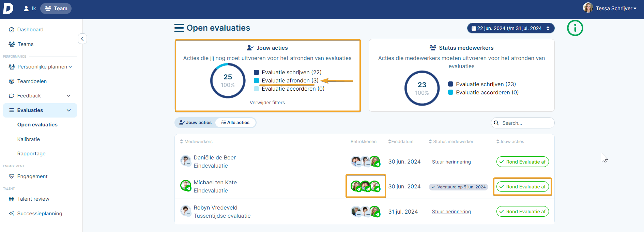Screen dimensions: 644x232
Task: Click Daniëlle de Boer betrokkenen avatars
Action: (x=366, y=161)
